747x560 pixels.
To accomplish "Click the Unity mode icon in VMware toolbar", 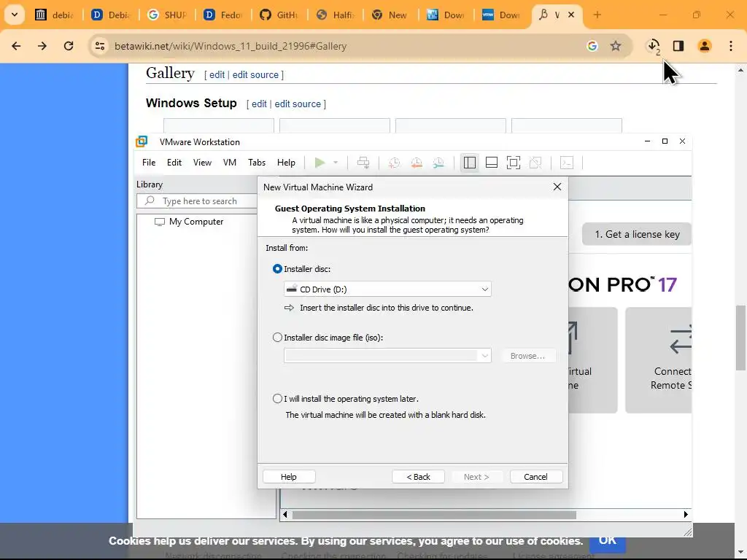I will (x=535, y=163).
